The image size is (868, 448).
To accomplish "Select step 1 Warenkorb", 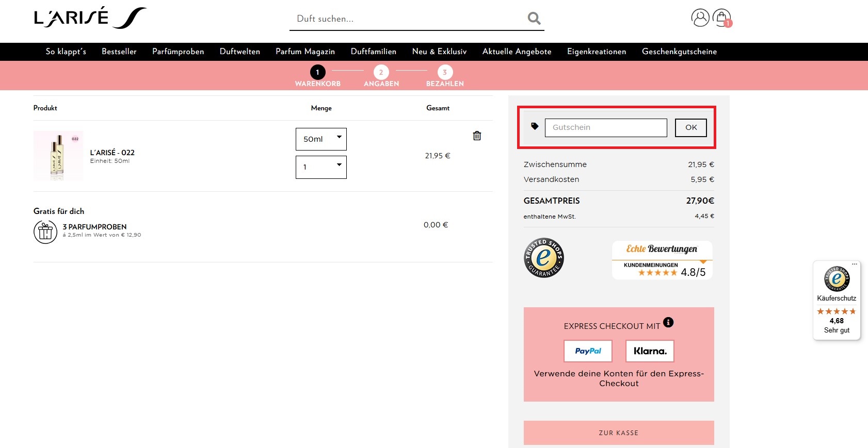I will point(318,76).
